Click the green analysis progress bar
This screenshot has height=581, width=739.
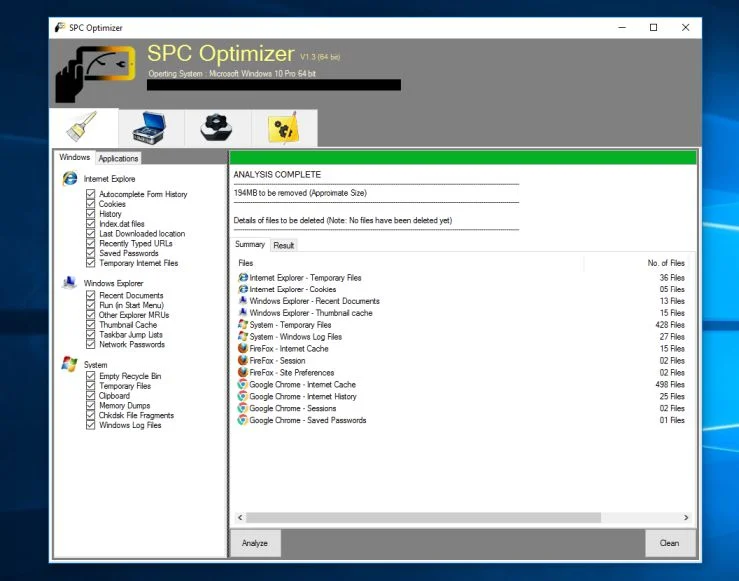[463, 157]
